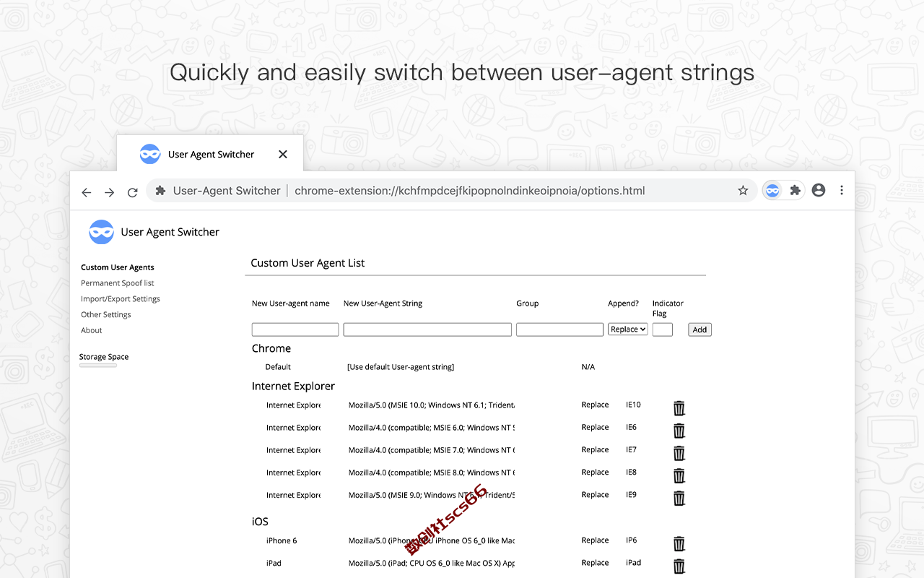
Task: Delete the IE6 user agent entry
Action: tap(679, 431)
